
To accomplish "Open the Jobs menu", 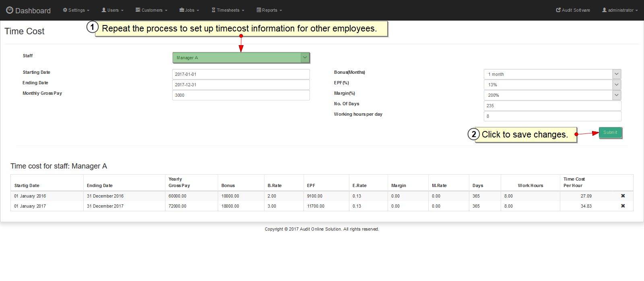I will (189, 10).
